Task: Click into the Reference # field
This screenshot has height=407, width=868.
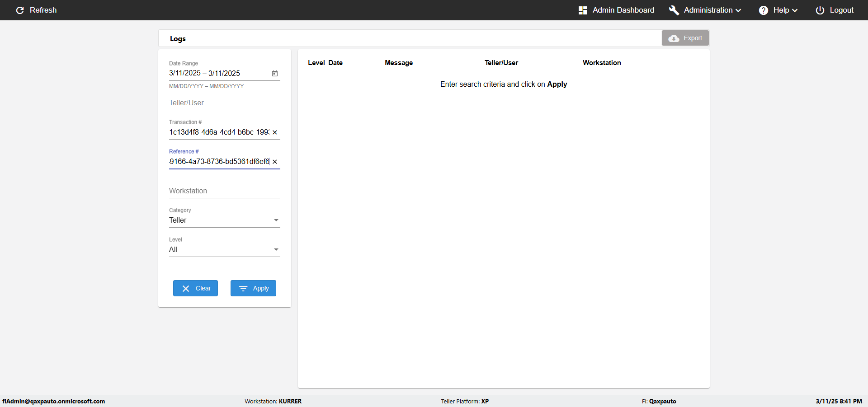Action: 219,162
